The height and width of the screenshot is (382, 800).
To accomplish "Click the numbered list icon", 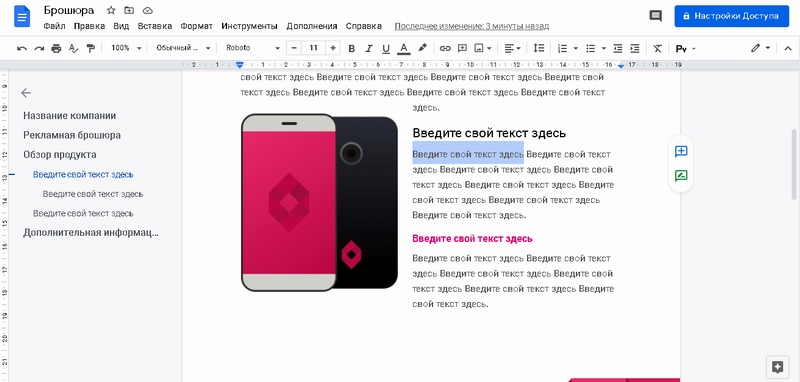I will [562, 48].
